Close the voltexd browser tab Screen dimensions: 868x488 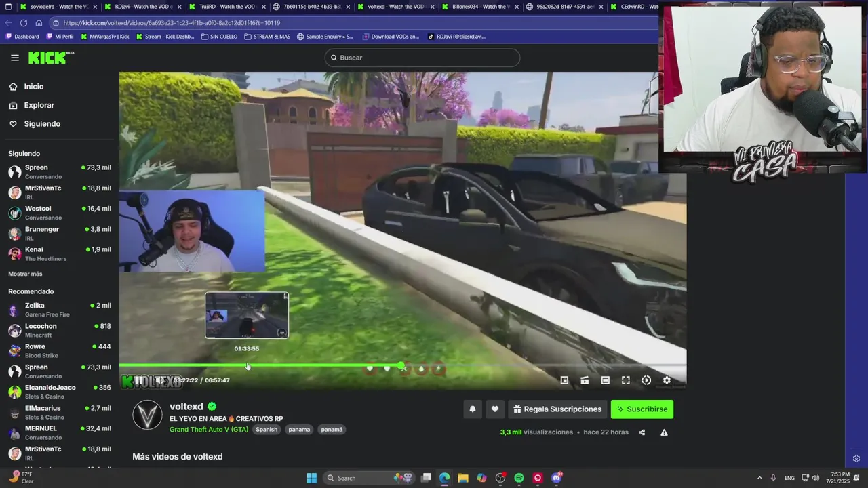click(x=432, y=7)
